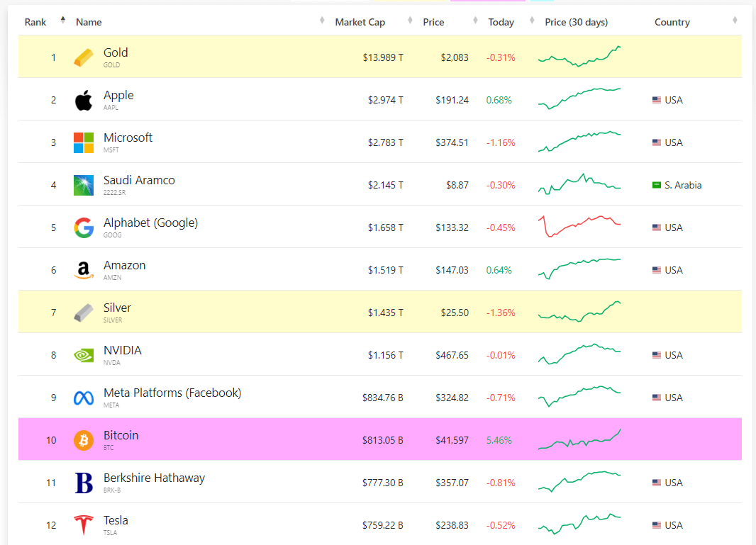Click the sort arrow beside Rank
The width and height of the screenshot is (756, 545).
coord(63,20)
